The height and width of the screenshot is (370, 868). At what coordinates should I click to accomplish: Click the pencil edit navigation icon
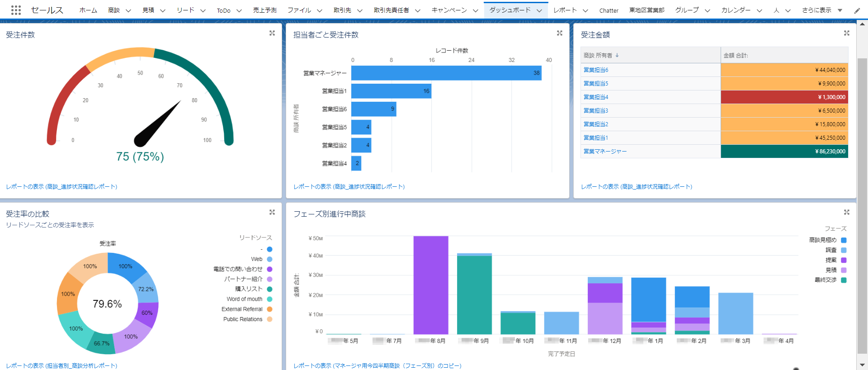pyautogui.click(x=857, y=10)
